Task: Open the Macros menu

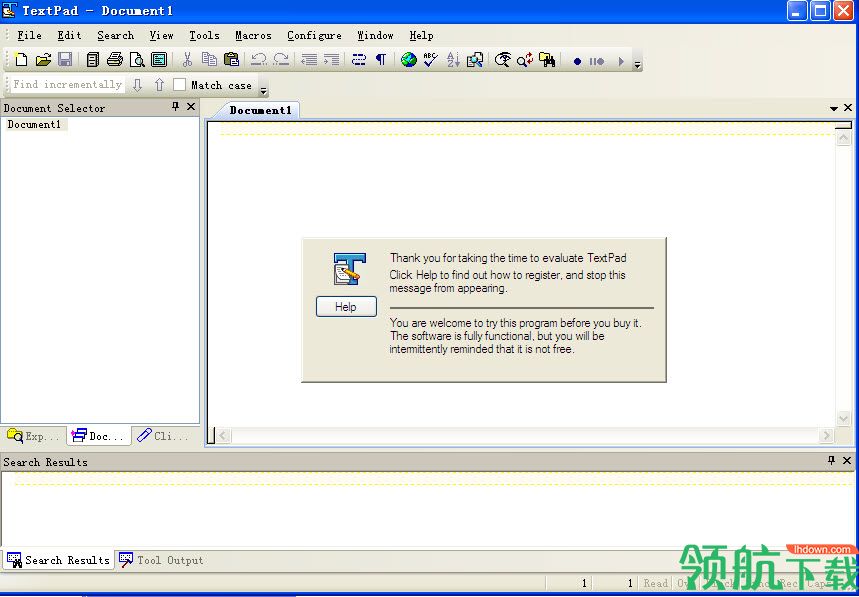Action: (x=253, y=36)
